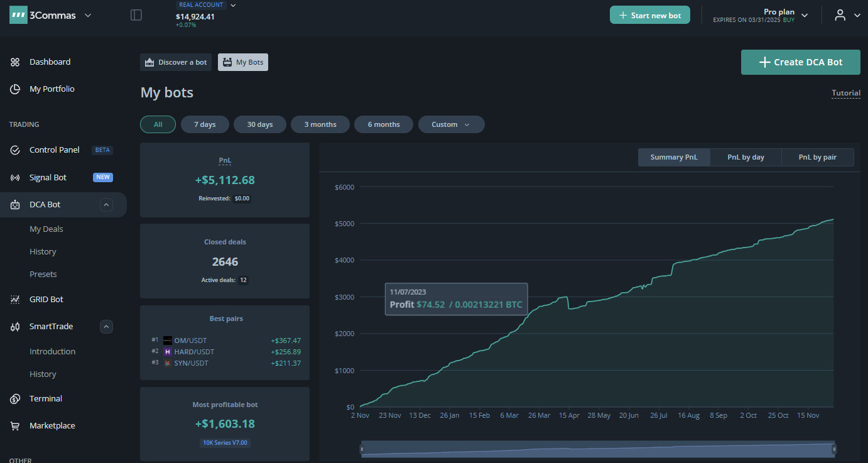Click the Signal Bot broadcast icon

[15, 178]
